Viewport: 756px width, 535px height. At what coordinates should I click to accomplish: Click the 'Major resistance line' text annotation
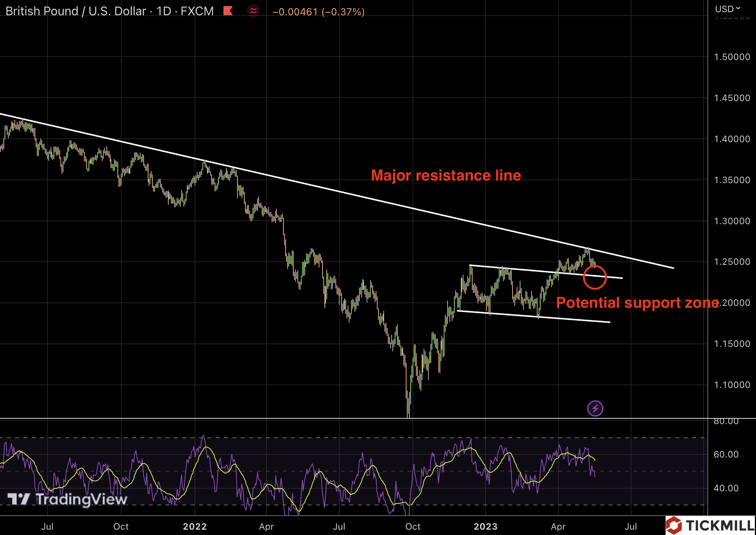click(446, 176)
